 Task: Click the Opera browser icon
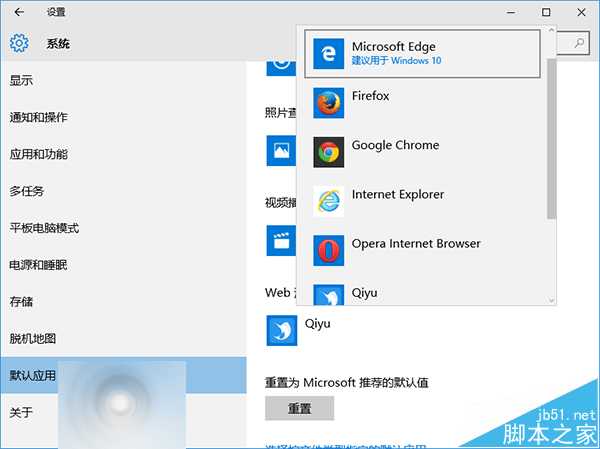pos(328,250)
